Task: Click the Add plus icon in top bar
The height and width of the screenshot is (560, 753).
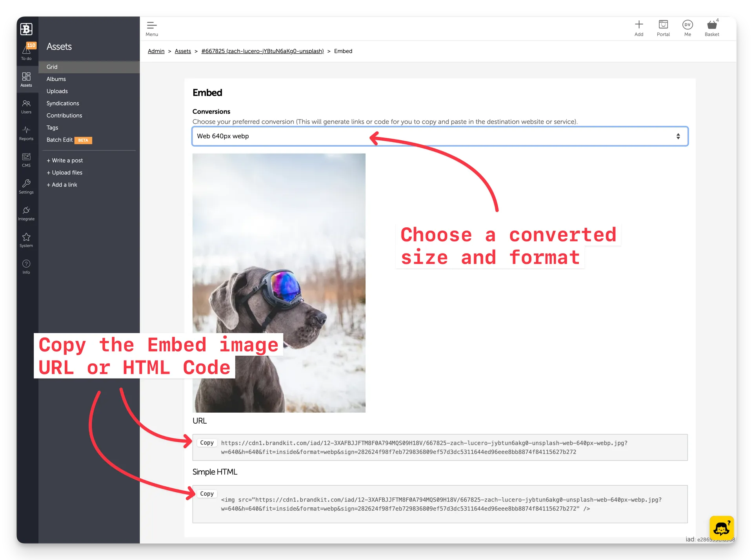Action: [x=639, y=25]
